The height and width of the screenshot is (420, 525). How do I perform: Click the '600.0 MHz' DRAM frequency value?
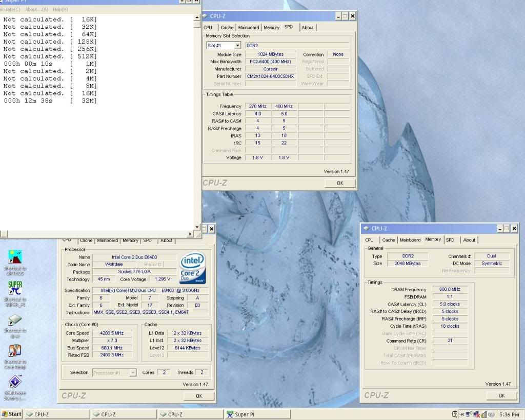point(450,289)
